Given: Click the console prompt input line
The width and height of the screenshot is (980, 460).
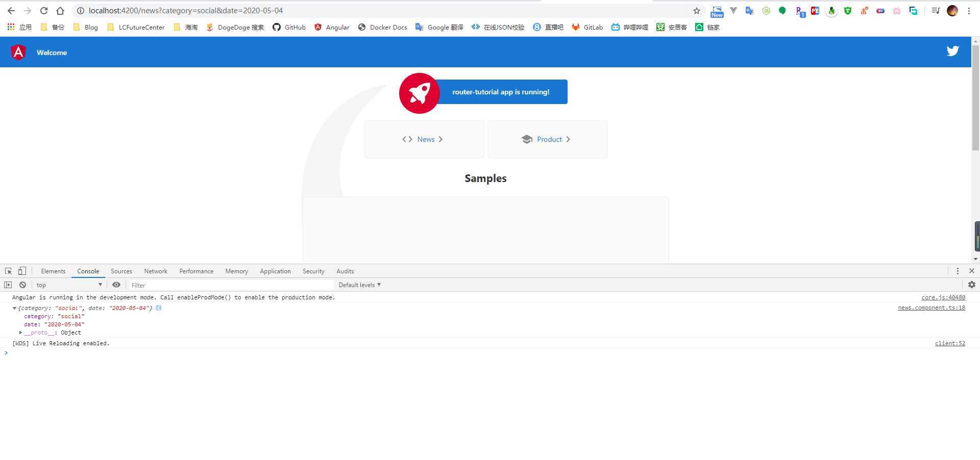Looking at the screenshot, I should pyautogui.click(x=490, y=353).
